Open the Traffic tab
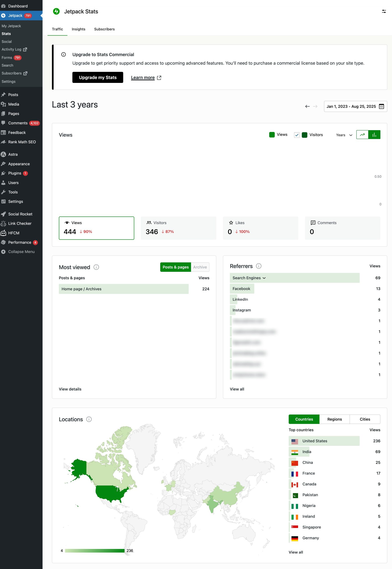 click(x=58, y=29)
